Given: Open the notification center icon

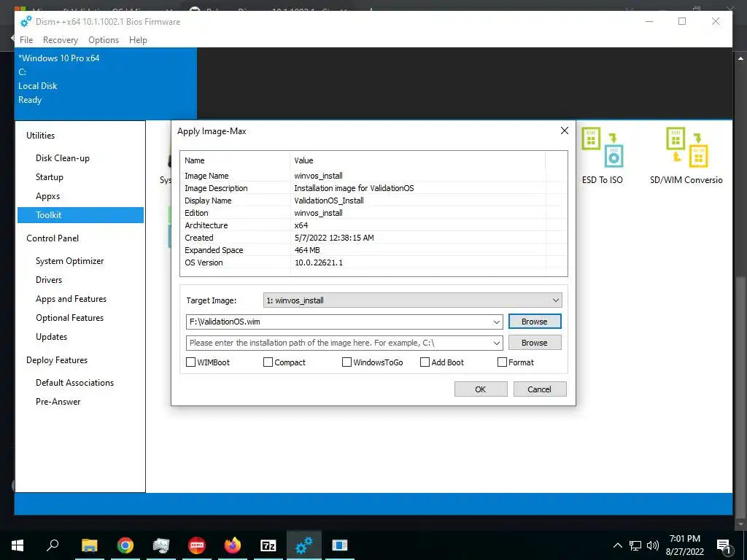Looking at the screenshot, I should coord(724,545).
